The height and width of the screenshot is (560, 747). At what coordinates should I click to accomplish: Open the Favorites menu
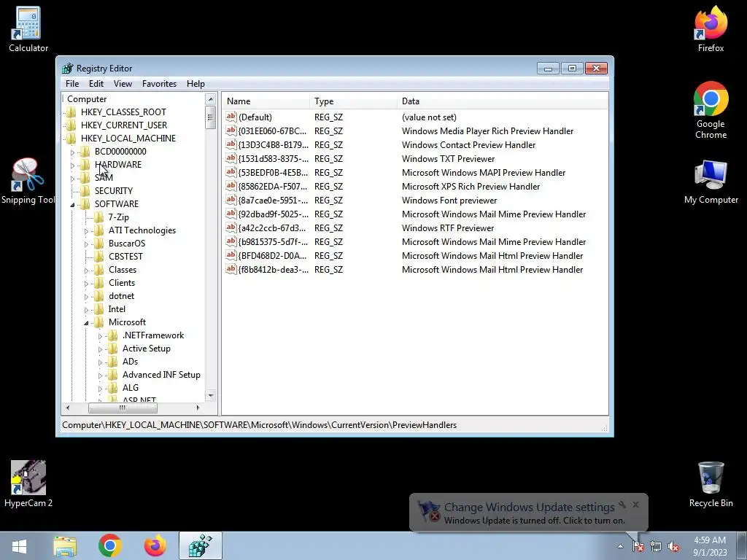tap(159, 84)
